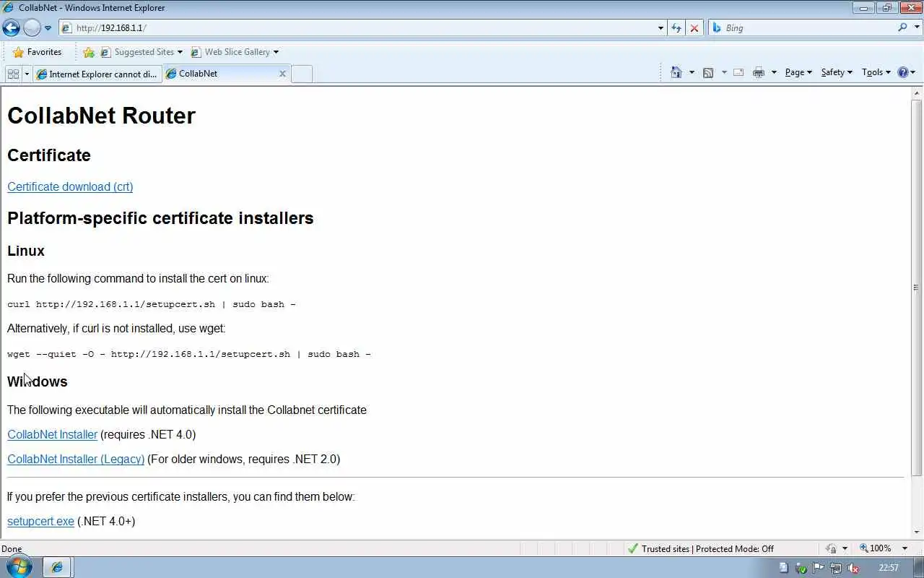Click the Forward navigation arrow button
The width and height of the screenshot is (924, 578).
tap(32, 27)
